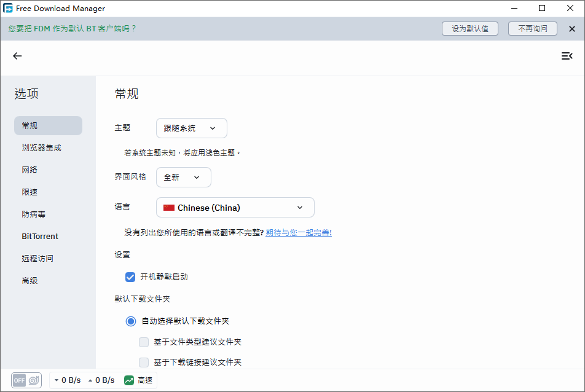This screenshot has height=392, width=585.
Task: Open the 语言 dropdown
Action: tap(235, 207)
